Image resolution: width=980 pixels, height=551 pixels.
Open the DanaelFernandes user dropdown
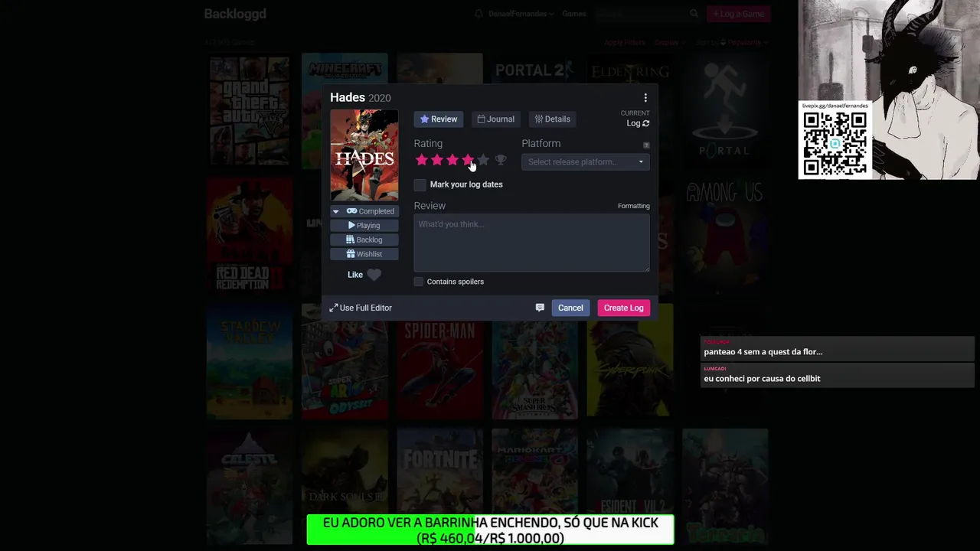pos(521,14)
